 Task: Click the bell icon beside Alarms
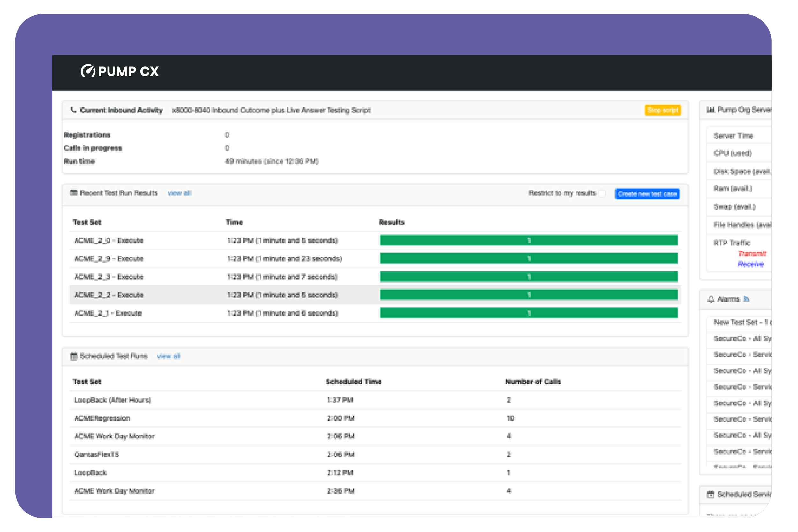click(711, 299)
